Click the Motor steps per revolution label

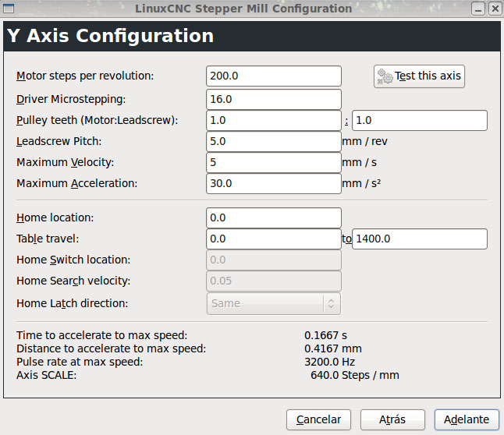pyautogui.click(x=85, y=76)
